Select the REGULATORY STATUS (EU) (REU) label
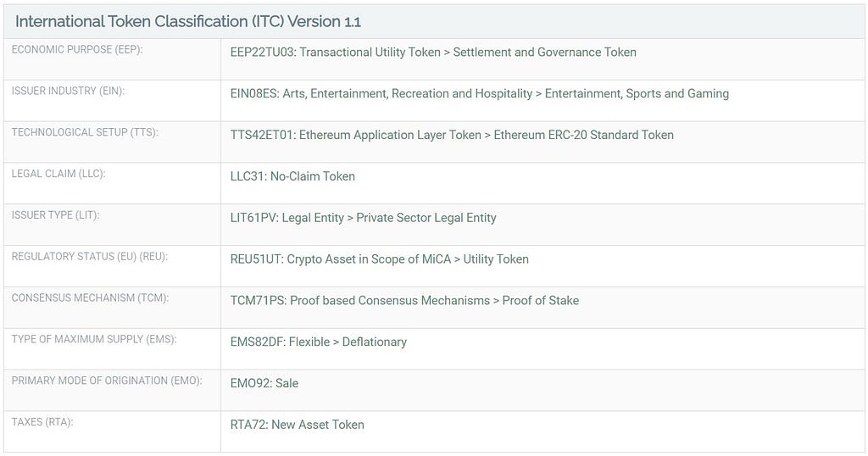The height and width of the screenshot is (456, 868). 90,256
